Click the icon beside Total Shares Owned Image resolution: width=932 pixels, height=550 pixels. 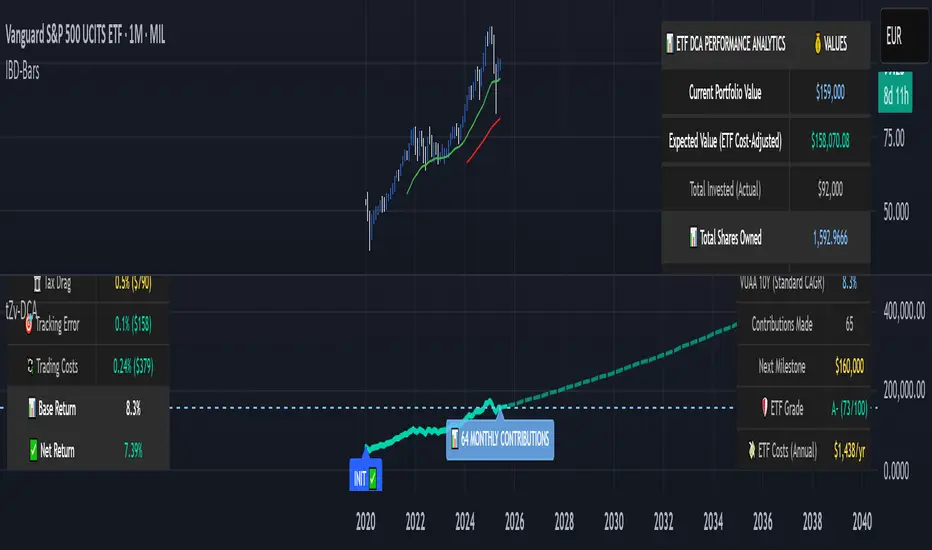pos(693,237)
